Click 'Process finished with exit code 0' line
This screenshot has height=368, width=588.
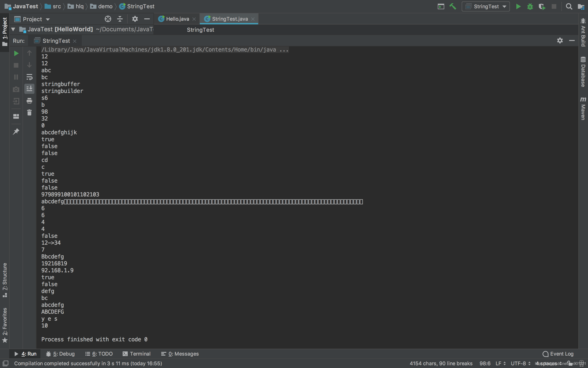click(x=94, y=339)
